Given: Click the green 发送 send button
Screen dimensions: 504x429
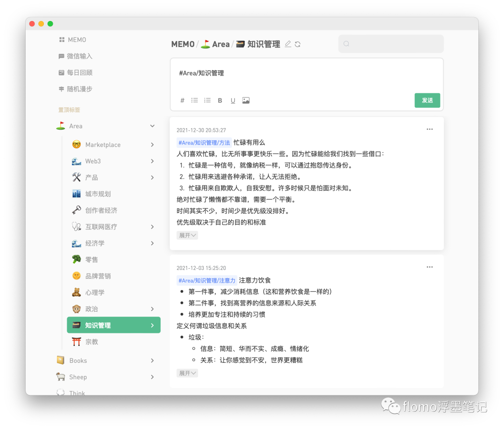Looking at the screenshot, I should [x=427, y=100].
